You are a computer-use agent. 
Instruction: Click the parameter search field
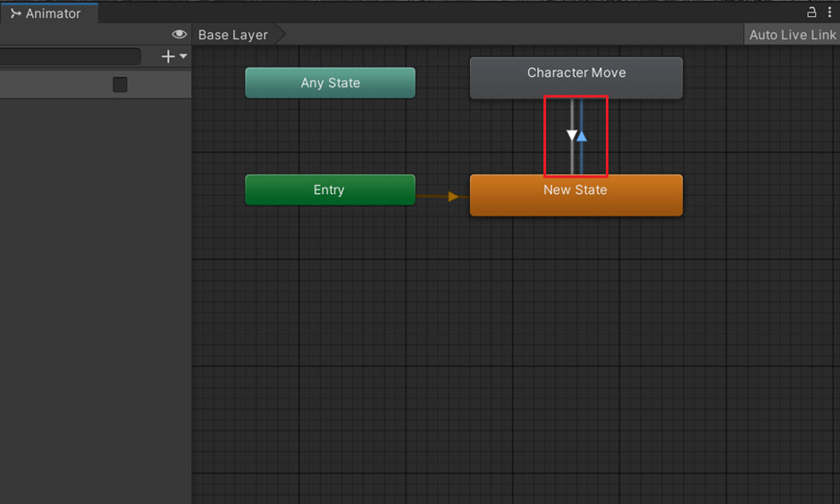click(71, 56)
